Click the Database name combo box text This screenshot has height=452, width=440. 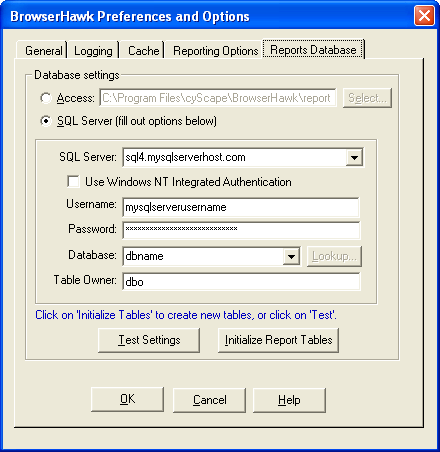click(203, 256)
